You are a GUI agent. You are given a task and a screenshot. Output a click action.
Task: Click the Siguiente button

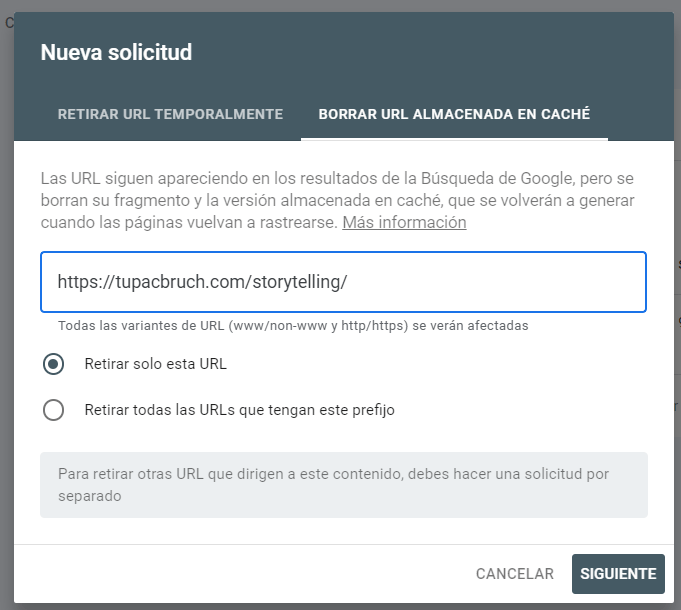tap(617, 574)
